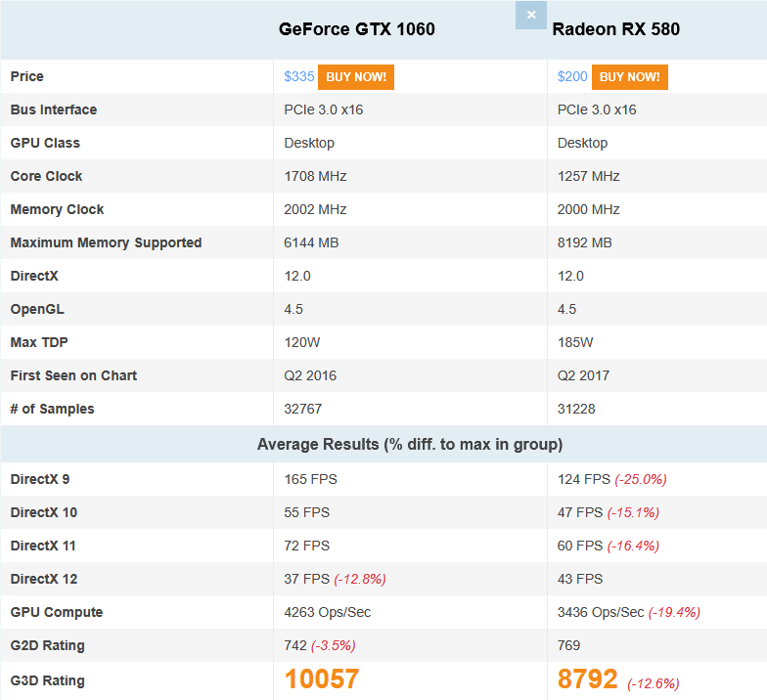
Task: Select the 3436 Ops/Sec compute value
Action: [x=601, y=612]
